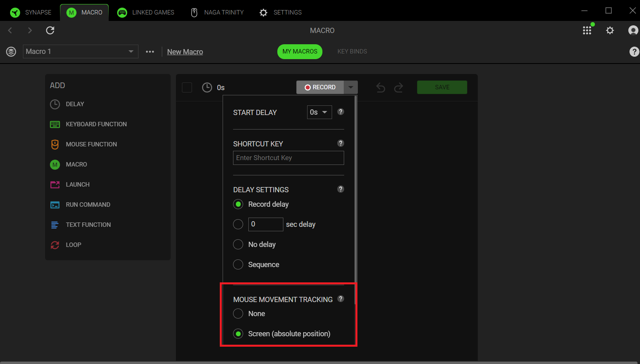This screenshot has height=364, width=640.
Task: Open the Start Delay 0s dropdown
Action: (320, 112)
